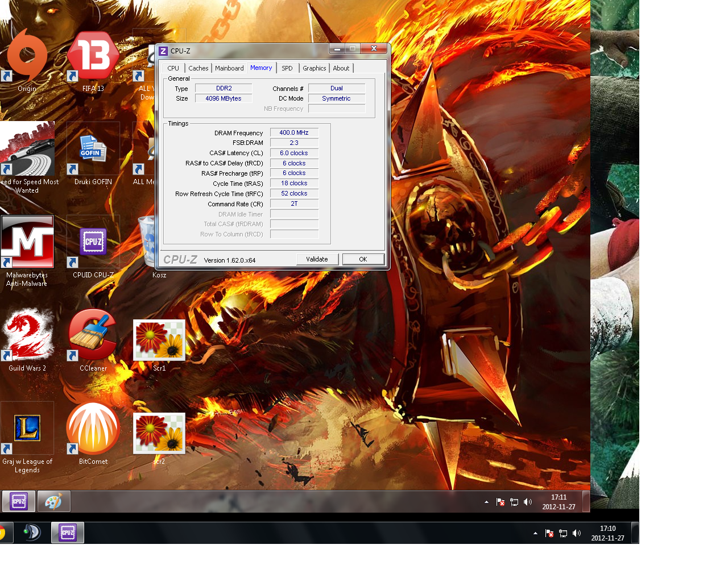This screenshot has height=582, width=728.
Task: Select the Need for Speed Most Wanted shortcut
Action: coord(27,157)
